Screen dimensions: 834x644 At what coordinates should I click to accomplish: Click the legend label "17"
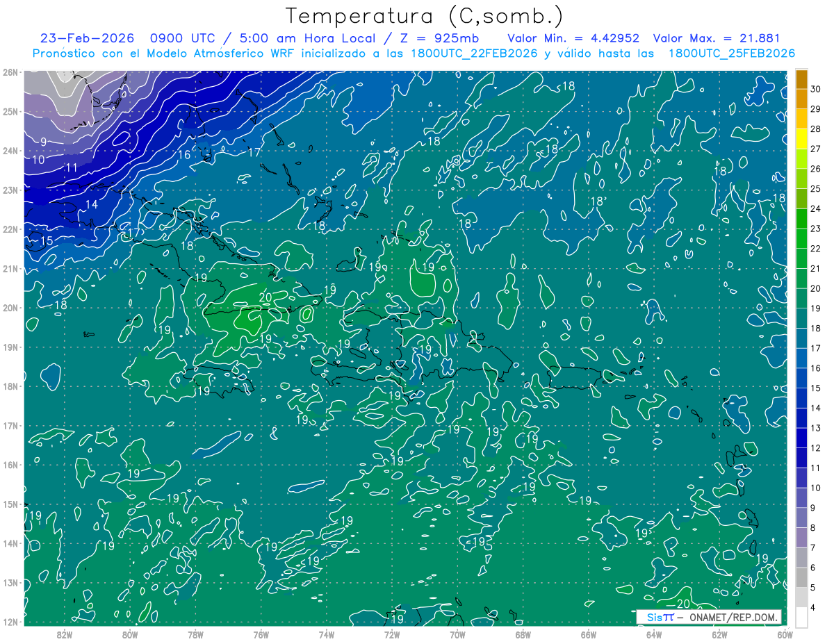click(x=816, y=348)
